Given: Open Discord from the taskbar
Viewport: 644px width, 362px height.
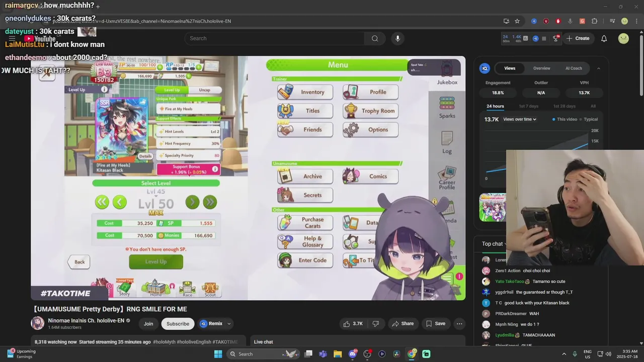Looking at the screenshot, I should coord(353,354).
